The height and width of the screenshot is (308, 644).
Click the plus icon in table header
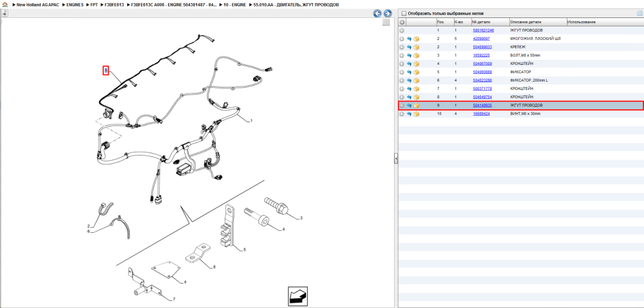click(x=402, y=22)
